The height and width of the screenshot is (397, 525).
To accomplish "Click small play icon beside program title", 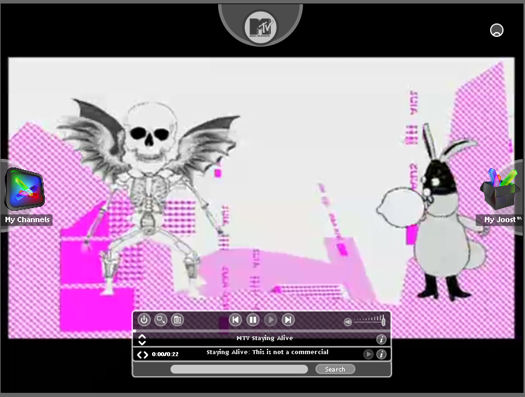I will 368,354.
